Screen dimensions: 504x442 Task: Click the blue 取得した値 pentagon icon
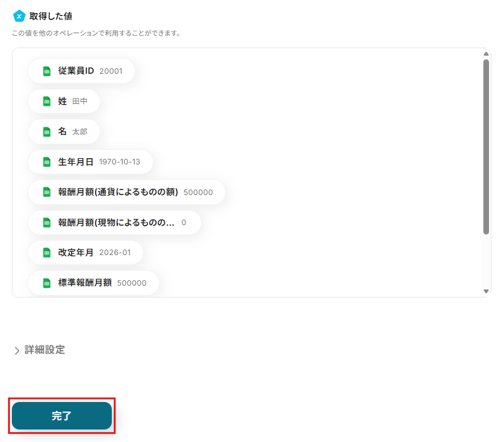pos(19,16)
